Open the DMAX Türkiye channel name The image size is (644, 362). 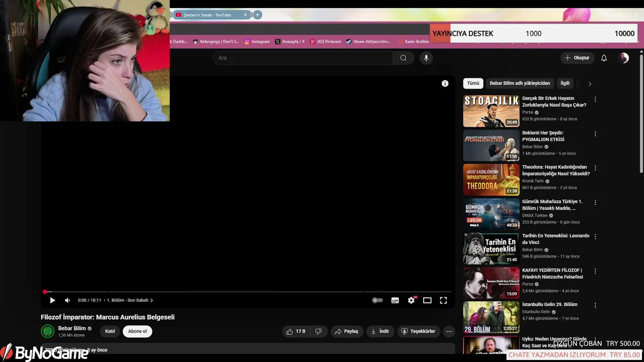pyautogui.click(x=535, y=215)
